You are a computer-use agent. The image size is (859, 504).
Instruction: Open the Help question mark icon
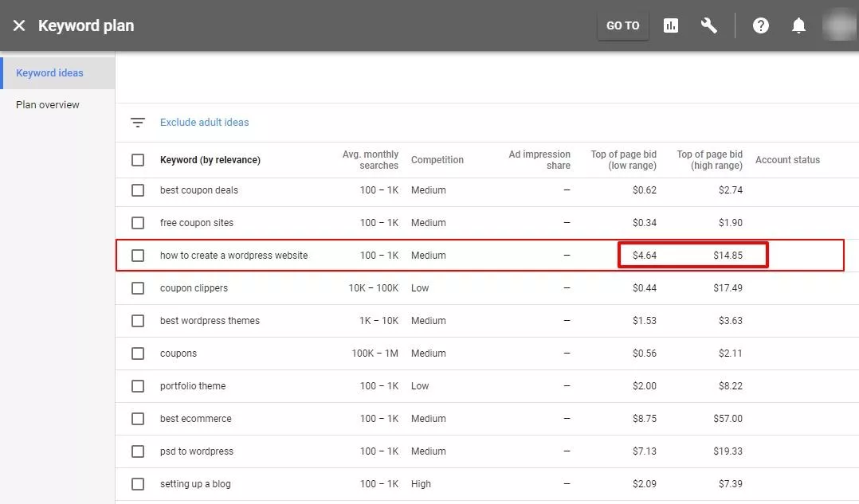tap(760, 25)
